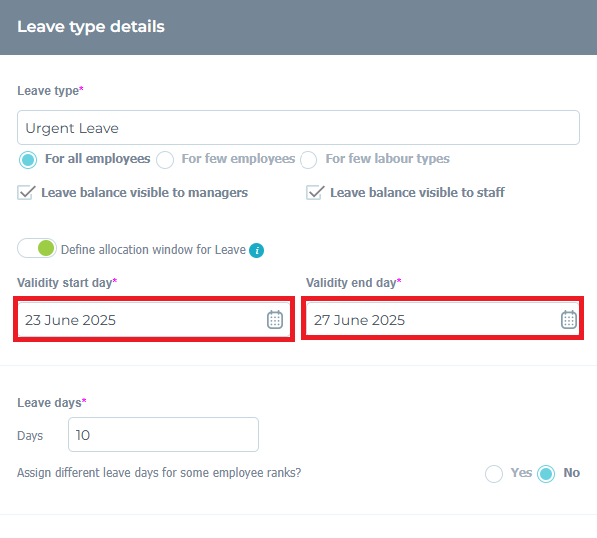This screenshot has height=538, width=597.
Task: Focus the Days input showing 10
Action: coord(163,434)
